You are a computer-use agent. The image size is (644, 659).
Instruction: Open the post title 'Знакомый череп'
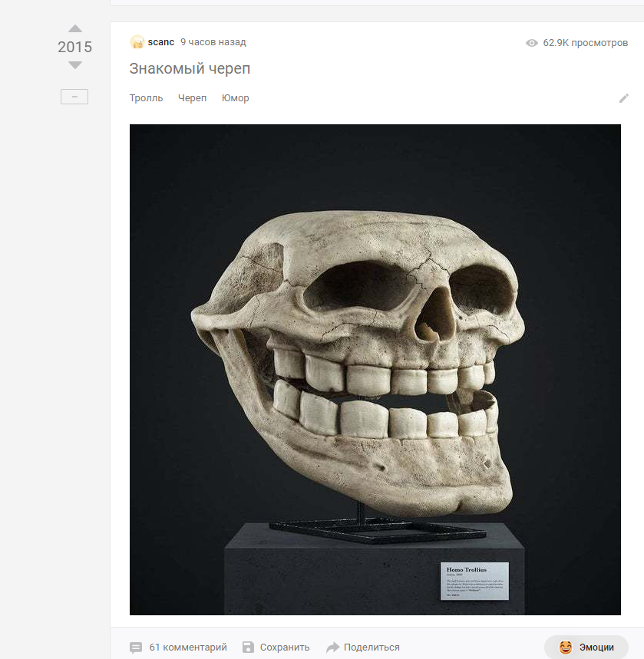point(190,68)
